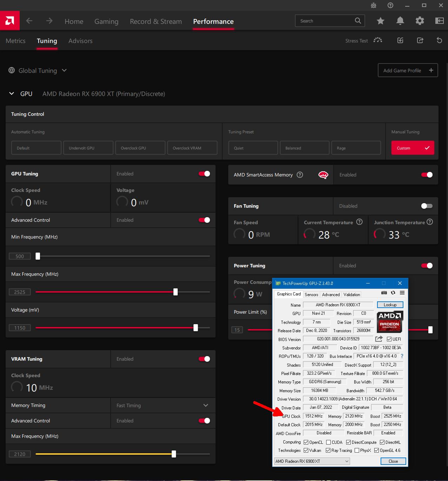
Task: Click Close button in GPU-Z
Action: [393, 461]
